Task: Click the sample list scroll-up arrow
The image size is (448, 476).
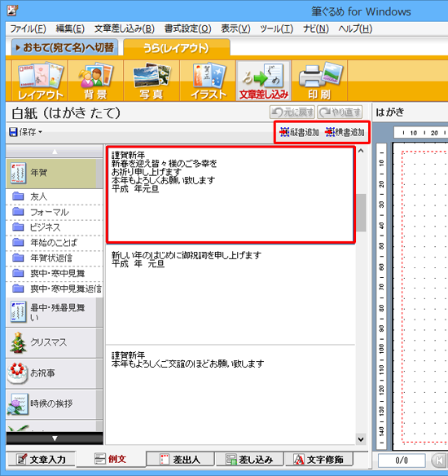Action: 361,151
